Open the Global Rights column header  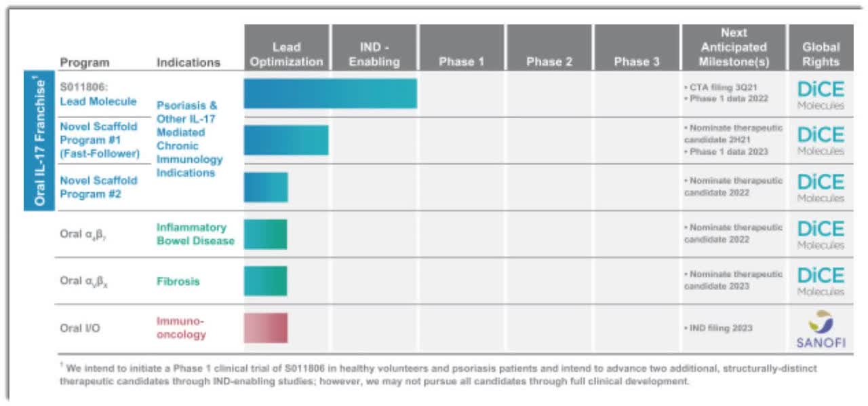(821, 54)
